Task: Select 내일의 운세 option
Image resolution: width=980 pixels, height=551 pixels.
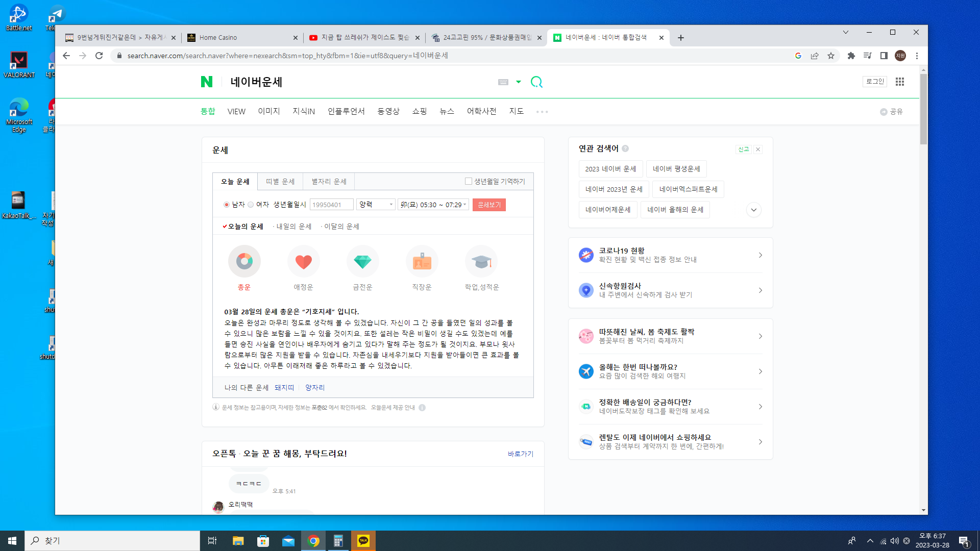Action: (x=293, y=227)
